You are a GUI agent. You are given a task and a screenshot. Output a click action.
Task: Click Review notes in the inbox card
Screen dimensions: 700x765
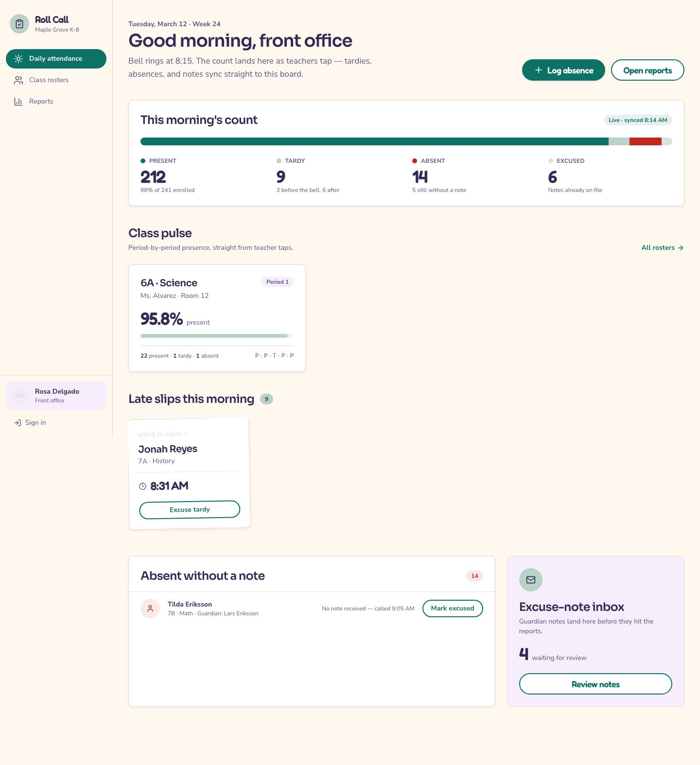tap(595, 684)
